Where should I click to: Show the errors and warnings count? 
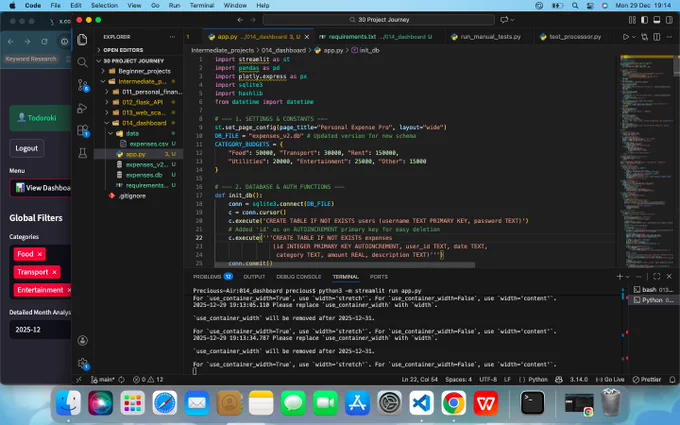(148, 379)
